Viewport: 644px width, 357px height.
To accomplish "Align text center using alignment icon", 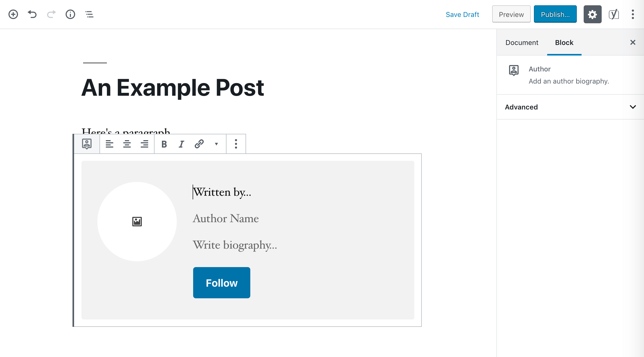I will tap(127, 144).
